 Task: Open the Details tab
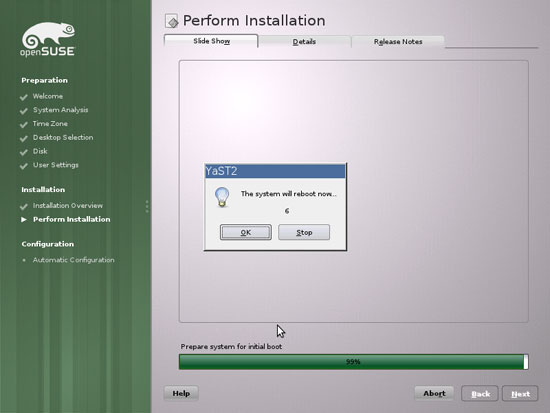click(304, 42)
